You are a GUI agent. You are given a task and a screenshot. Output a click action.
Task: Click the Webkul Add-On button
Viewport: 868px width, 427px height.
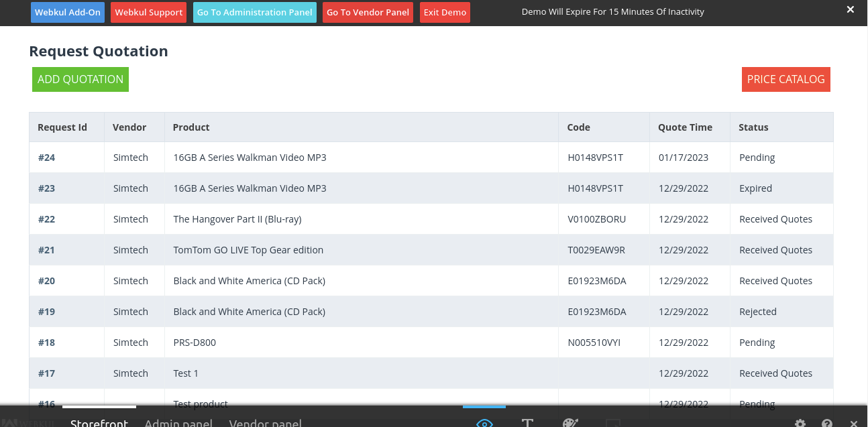(x=67, y=12)
